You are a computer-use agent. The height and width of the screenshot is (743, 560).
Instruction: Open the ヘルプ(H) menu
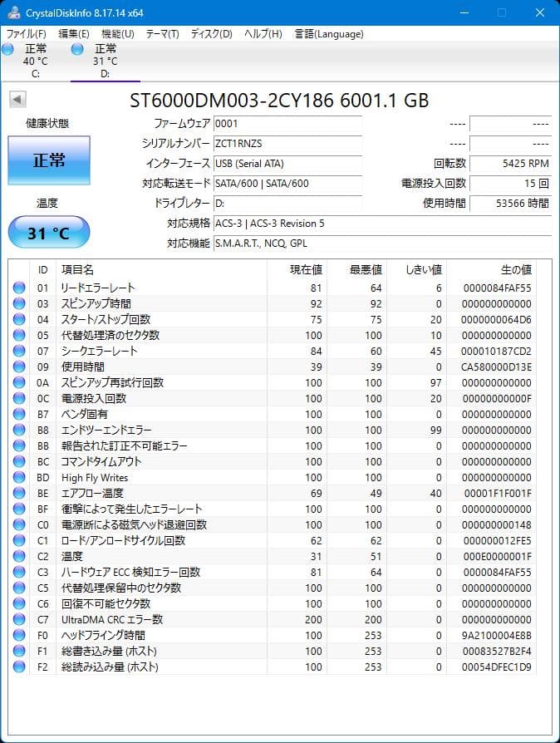click(263, 33)
